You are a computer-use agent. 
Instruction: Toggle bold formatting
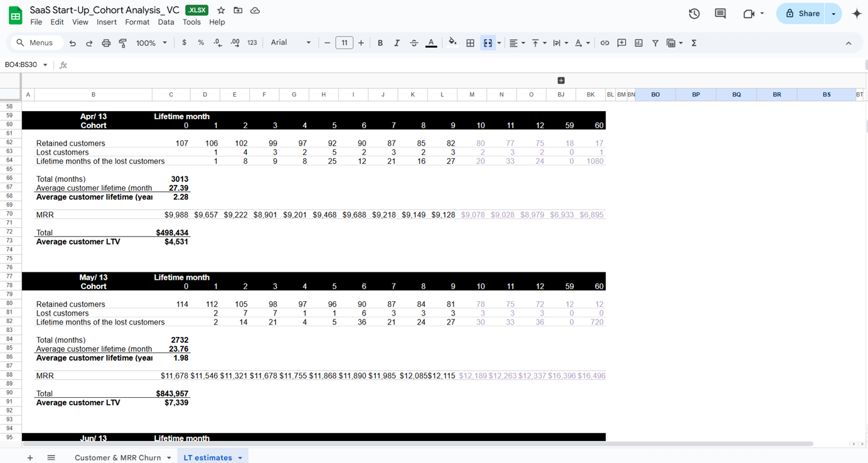click(x=380, y=43)
